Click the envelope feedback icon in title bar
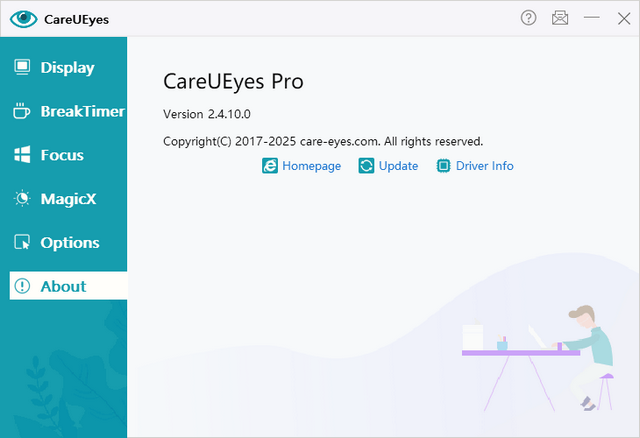The image size is (640, 438). (x=560, y=18)
